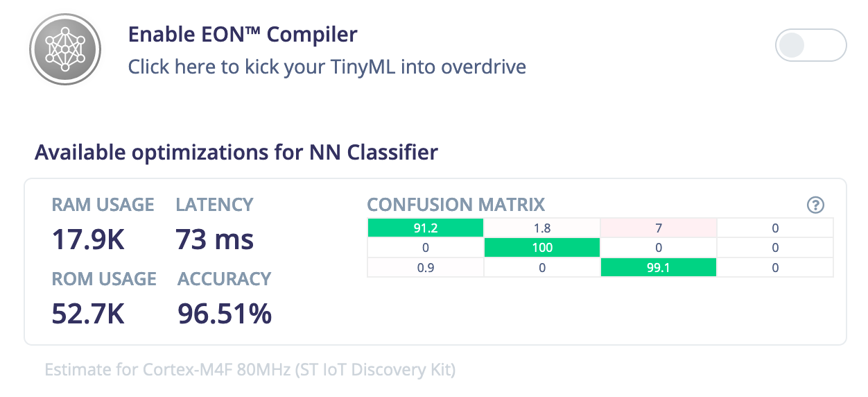Click the Cortex-M4F 80MHz estimate text

(250, 369)
